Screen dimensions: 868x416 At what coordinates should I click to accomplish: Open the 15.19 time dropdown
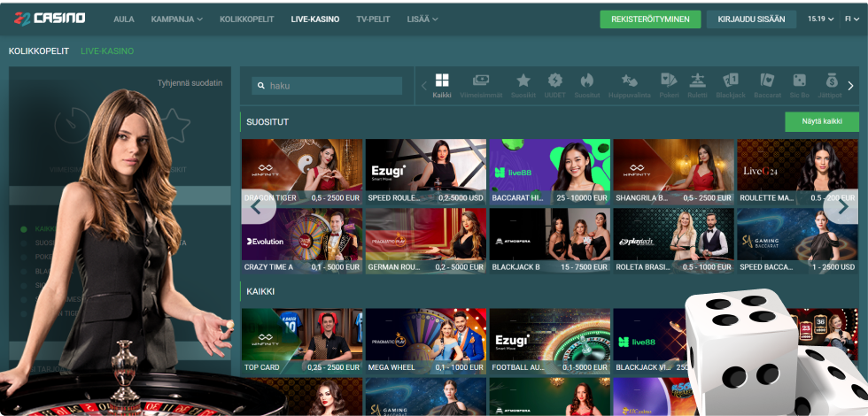pos(820,19)
